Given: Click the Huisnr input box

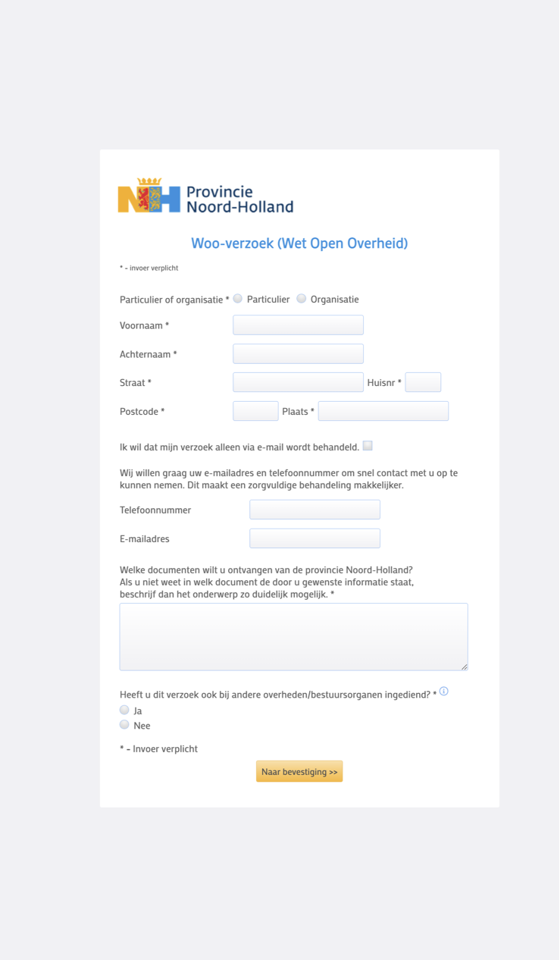Looking at the screenshot, I should [x=423, y=382].
